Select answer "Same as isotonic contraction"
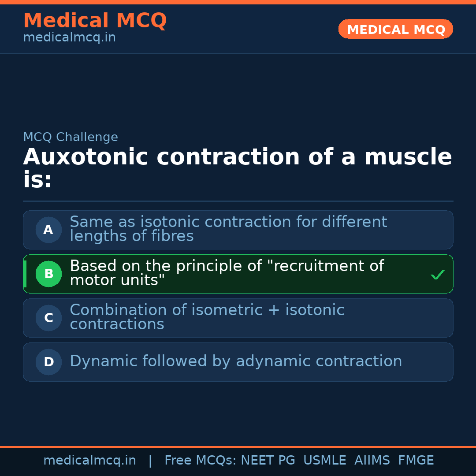 pyautogui.click(x=228, y=229)
